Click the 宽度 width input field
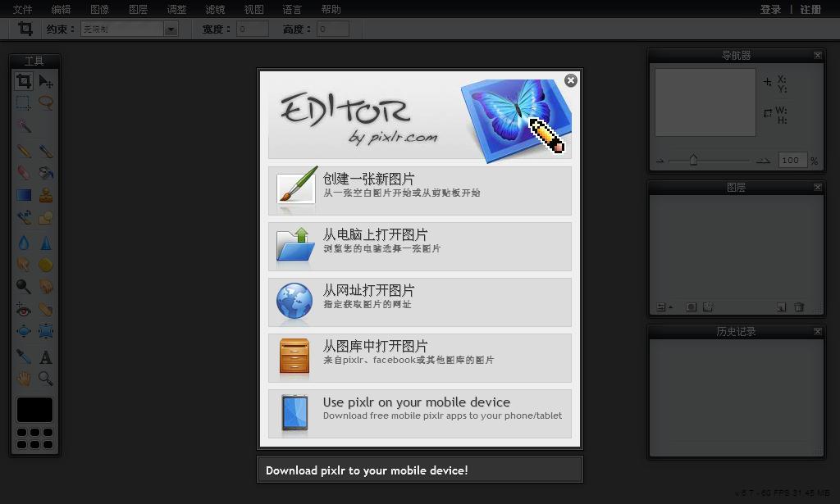 tap(253, 29)
